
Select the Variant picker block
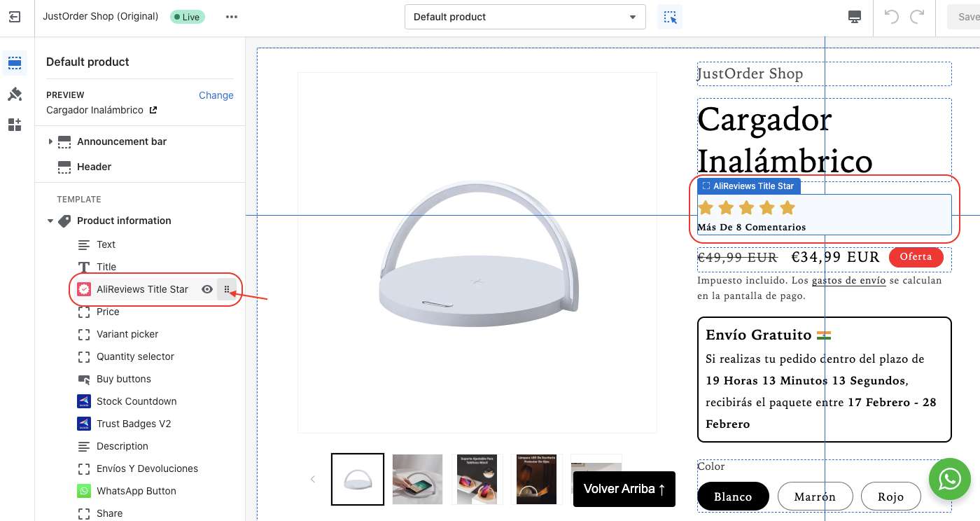[x=127, y=334]
